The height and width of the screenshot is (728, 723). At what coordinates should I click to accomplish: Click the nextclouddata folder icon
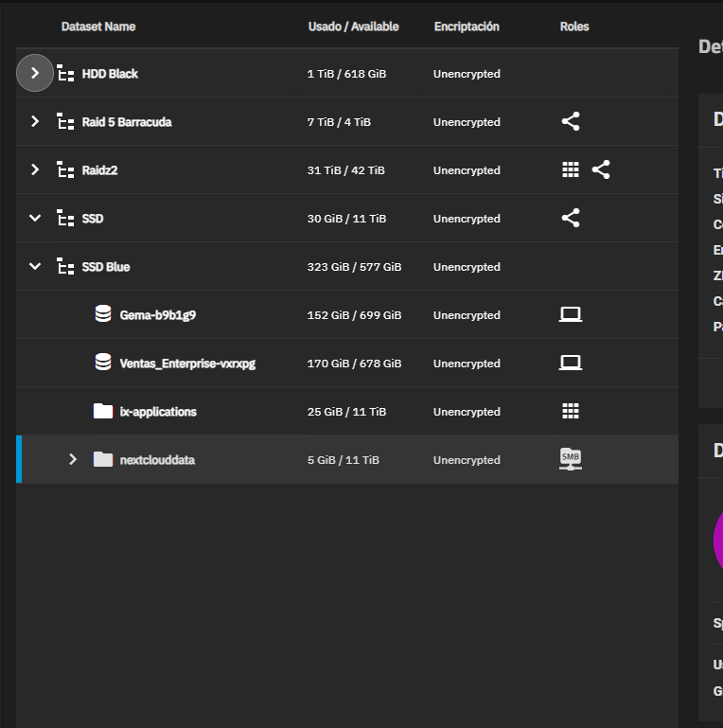click(x=103, y=459)
